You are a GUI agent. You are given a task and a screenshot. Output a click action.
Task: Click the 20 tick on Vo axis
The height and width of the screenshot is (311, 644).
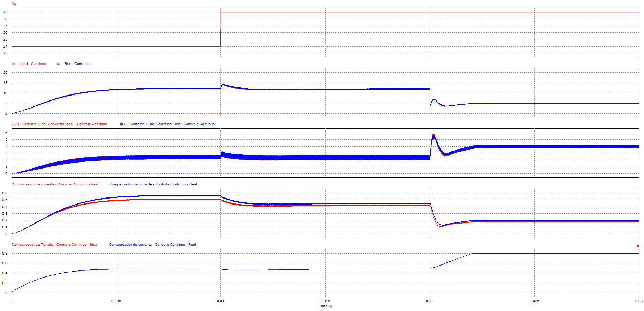tap(5, 73)
